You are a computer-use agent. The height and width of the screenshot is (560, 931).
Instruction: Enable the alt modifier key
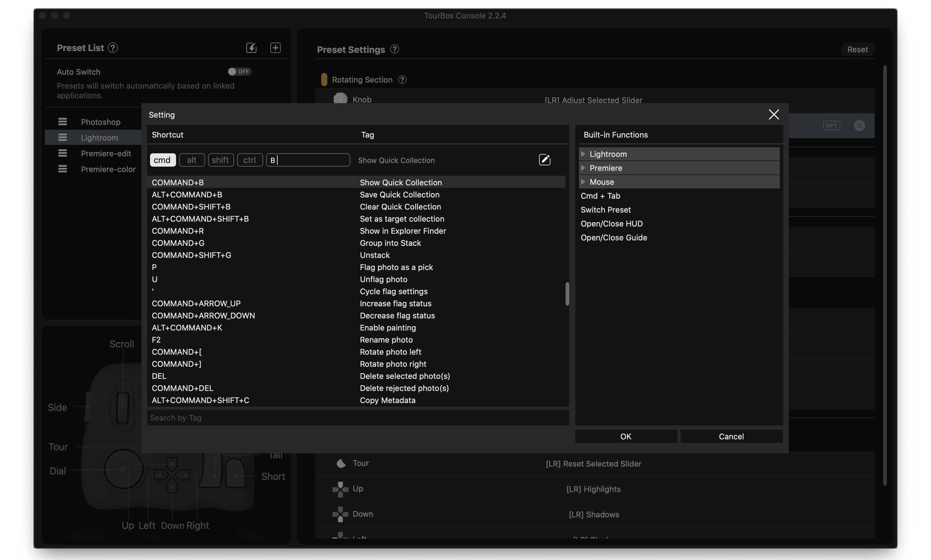point(191,160)
